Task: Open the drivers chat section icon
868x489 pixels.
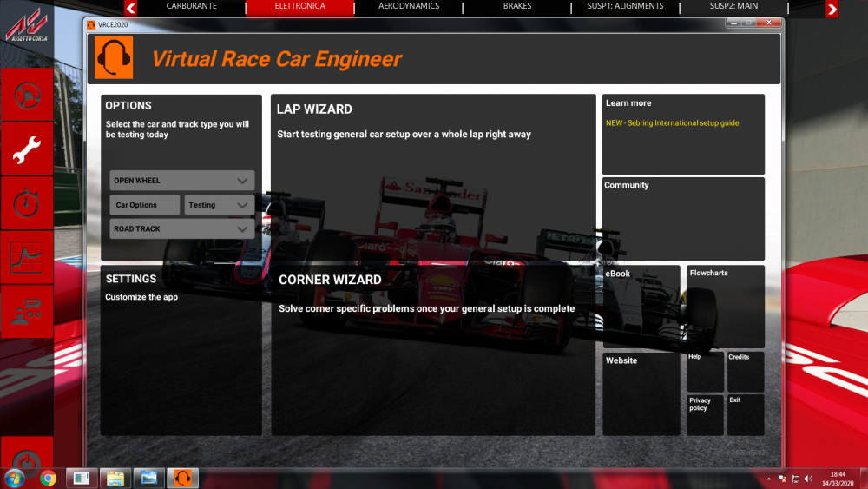Action: coord(27,312)
